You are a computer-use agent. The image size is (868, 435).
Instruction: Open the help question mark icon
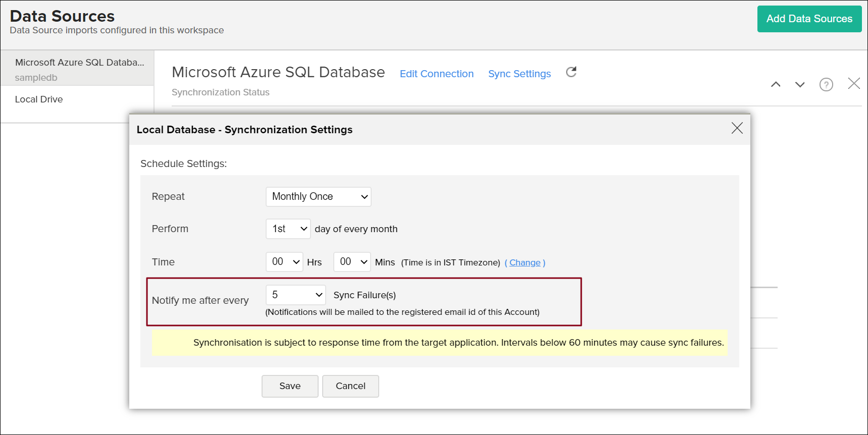pos(826,84)
